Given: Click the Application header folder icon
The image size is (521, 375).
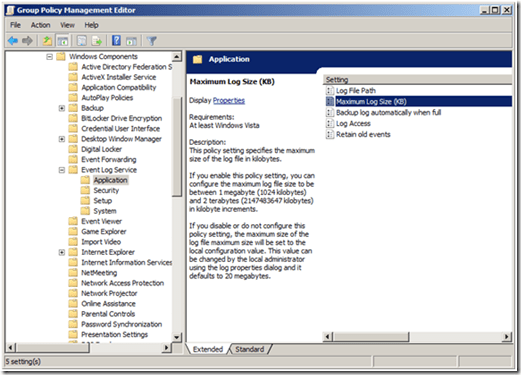Looking at the screenshot, I should pos(198,59).
